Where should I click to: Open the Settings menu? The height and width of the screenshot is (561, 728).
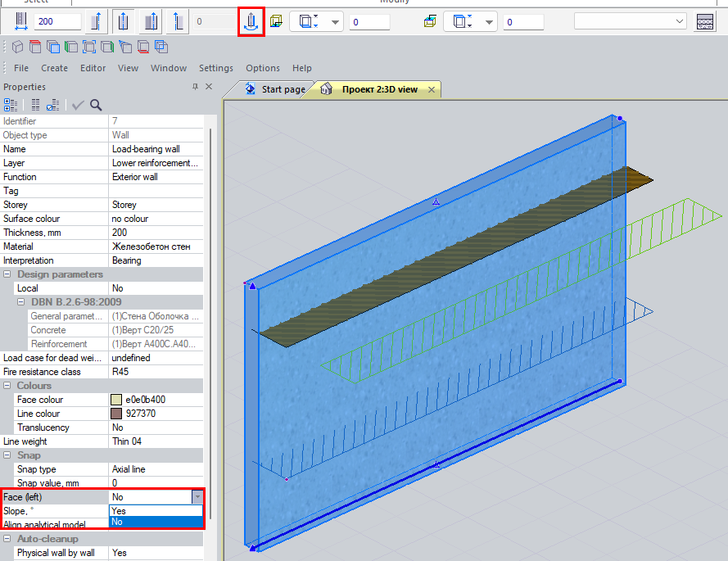point(216,68)
